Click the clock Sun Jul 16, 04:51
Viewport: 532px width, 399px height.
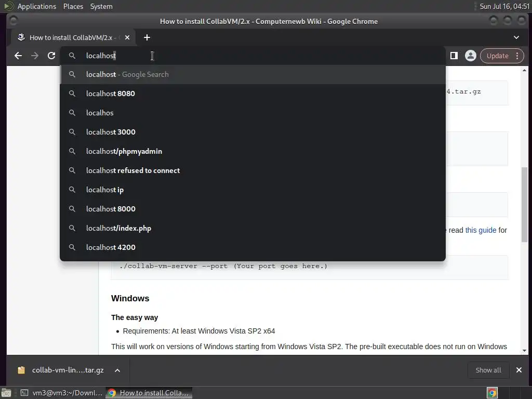[504, 6]
